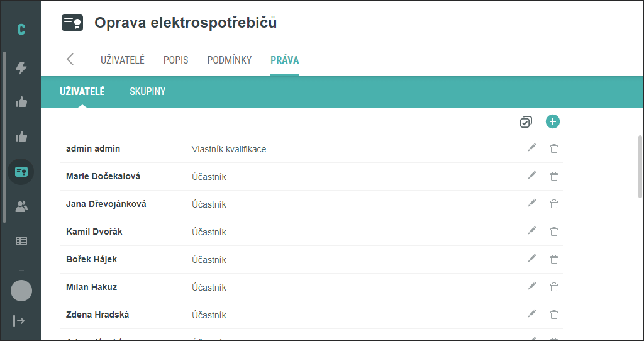Add a new user with plus button
This screenshot has height=341, width=644.
coord(552,121)
